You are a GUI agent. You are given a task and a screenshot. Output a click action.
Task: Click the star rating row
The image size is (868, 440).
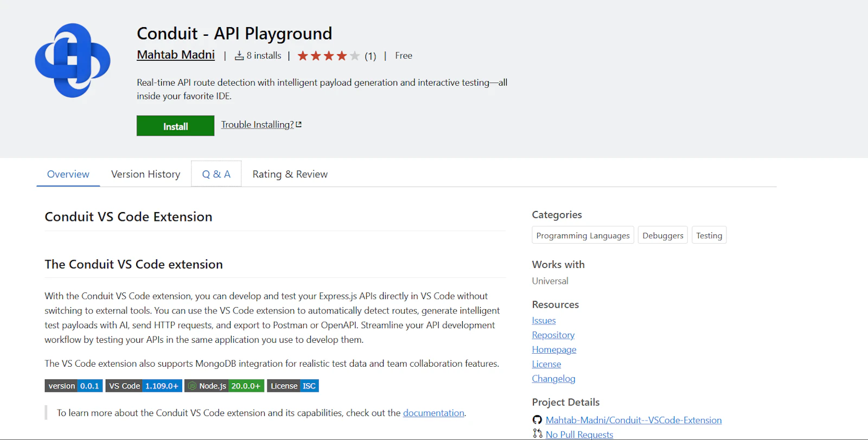click(x=329, y=56)
